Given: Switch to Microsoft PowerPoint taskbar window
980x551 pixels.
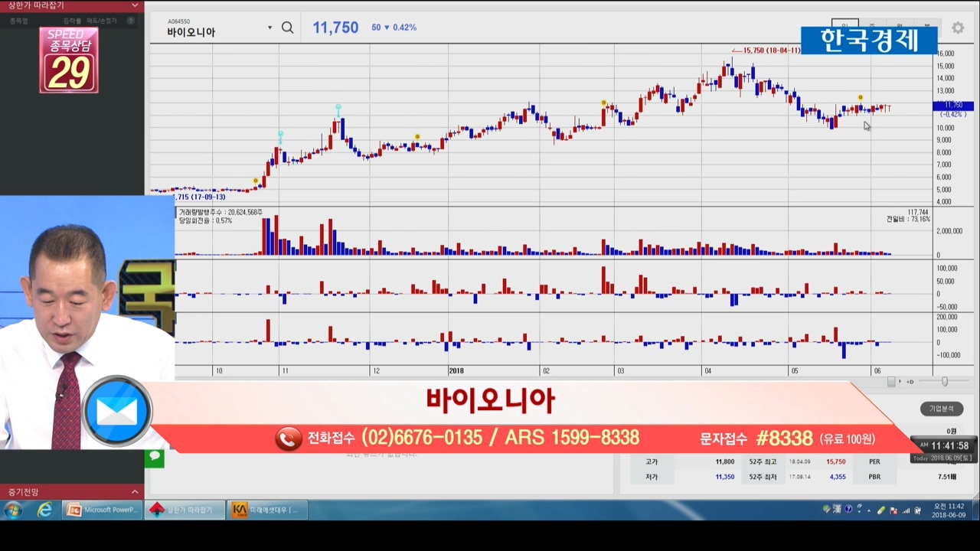Looking at the screenshot, I should (102, 510).
